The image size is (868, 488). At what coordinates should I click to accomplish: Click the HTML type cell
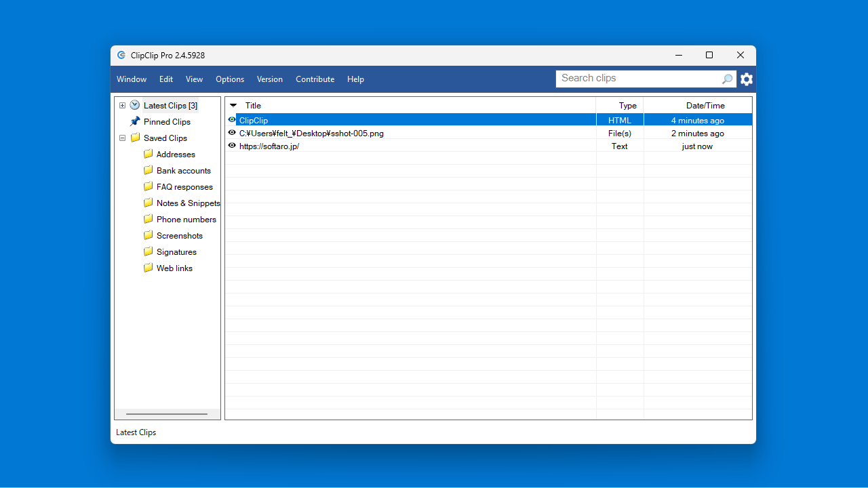pos(620,120)
